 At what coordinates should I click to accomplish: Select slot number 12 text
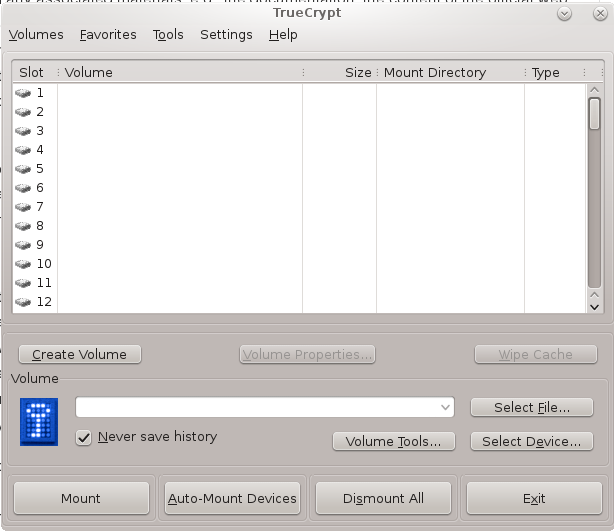pyautogui.click(x=44, y=302)
